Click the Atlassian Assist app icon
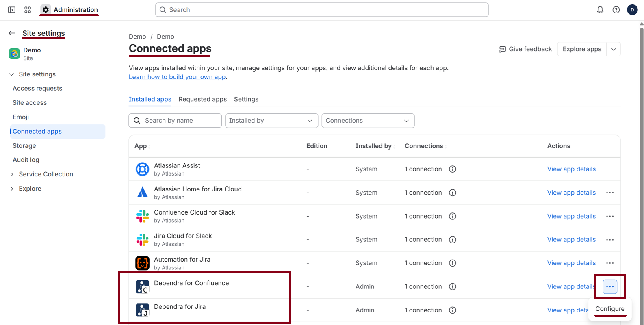The height and width of the screenshot is (325, 644). (x=142, y=169)
